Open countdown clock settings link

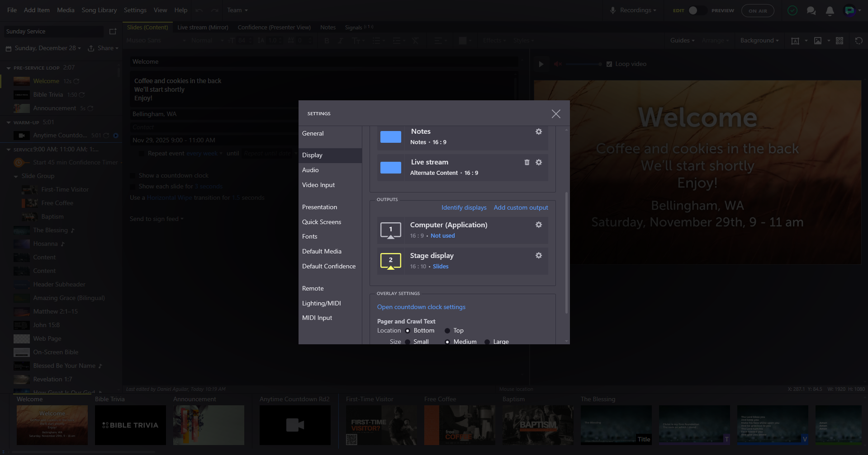coord(421,307)
